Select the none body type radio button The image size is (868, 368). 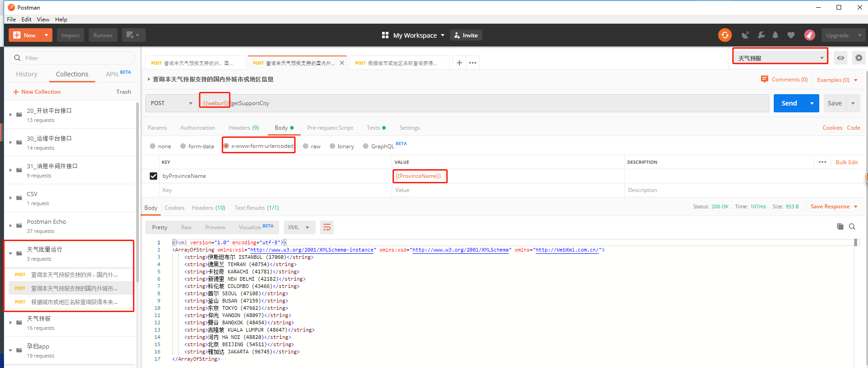pyautogui.click(x=153, y=146)
